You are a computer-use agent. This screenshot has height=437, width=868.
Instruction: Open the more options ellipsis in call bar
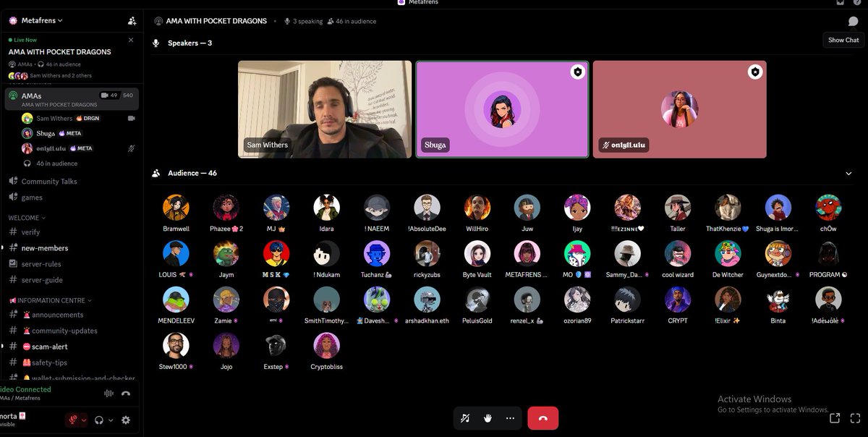(x=510, y=418)
